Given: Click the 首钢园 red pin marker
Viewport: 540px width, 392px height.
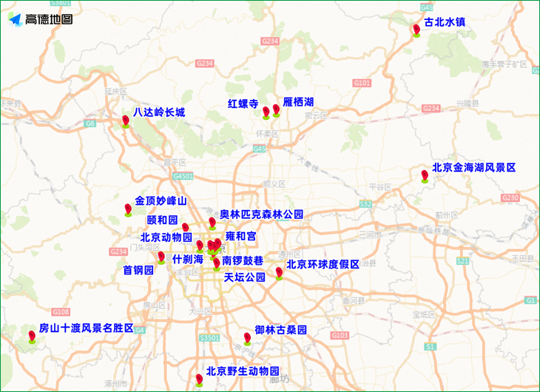Looking at the screenshot, I should pos(161,257).
